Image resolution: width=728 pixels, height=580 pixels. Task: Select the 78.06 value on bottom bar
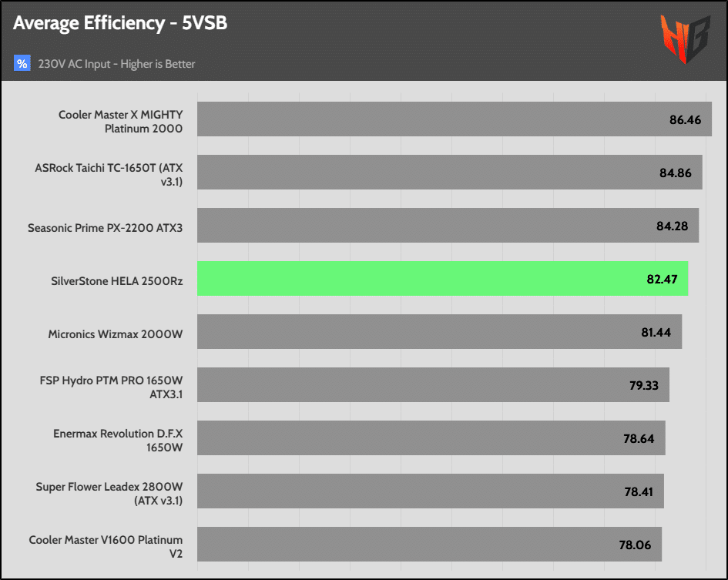635,545
